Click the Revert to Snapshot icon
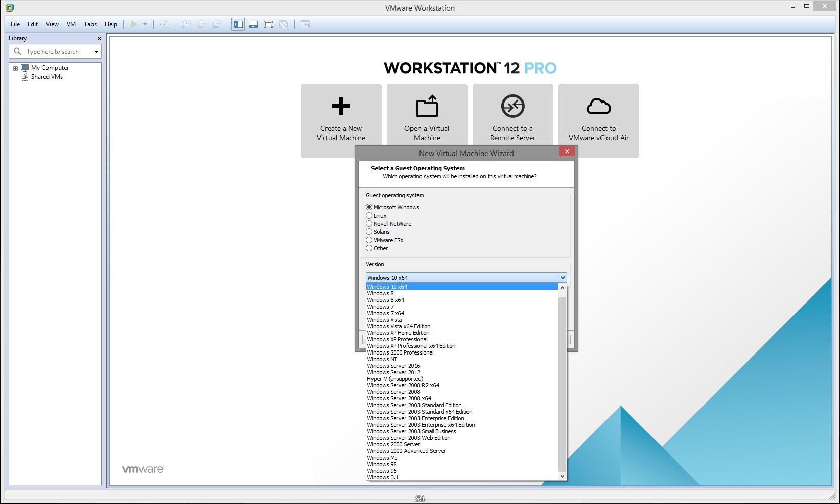The image size is (840, 504). point(201,24)
